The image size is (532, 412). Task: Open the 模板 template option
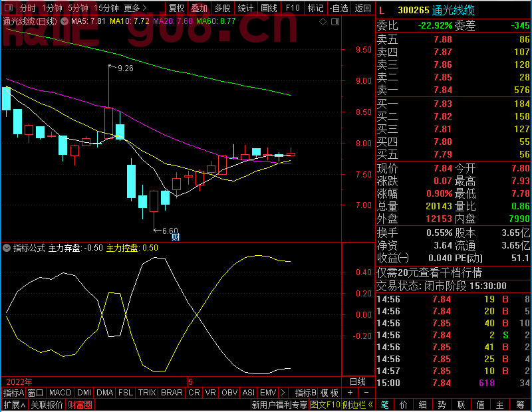[329, 393]
